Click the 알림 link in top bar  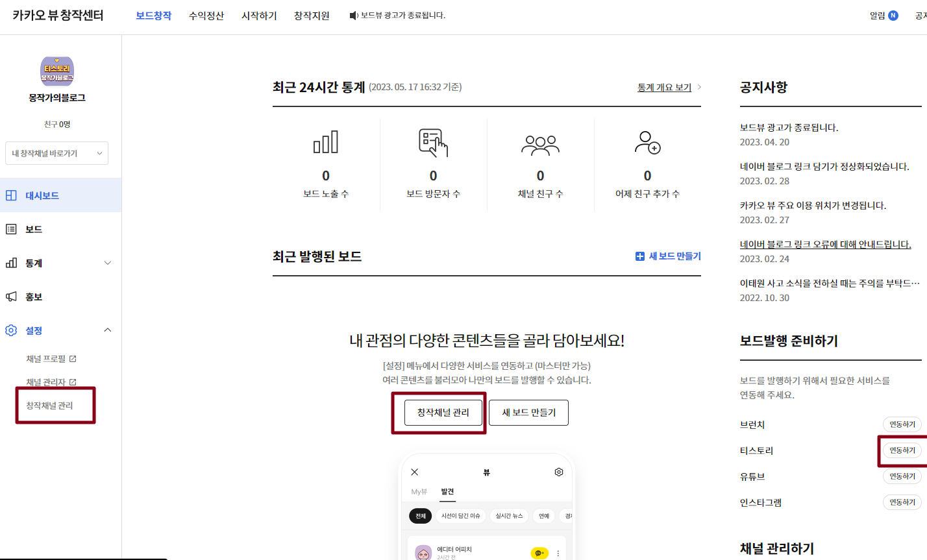click(x=878, y=16)
